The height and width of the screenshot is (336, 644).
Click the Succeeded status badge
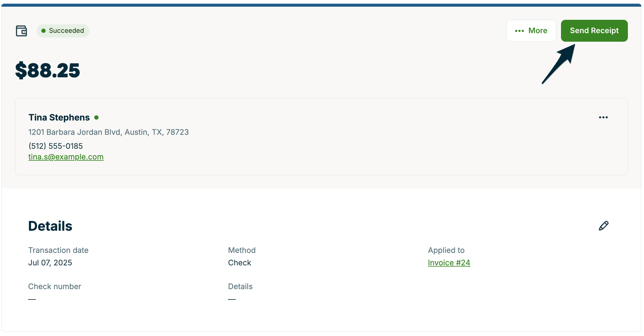pos(63,31)
